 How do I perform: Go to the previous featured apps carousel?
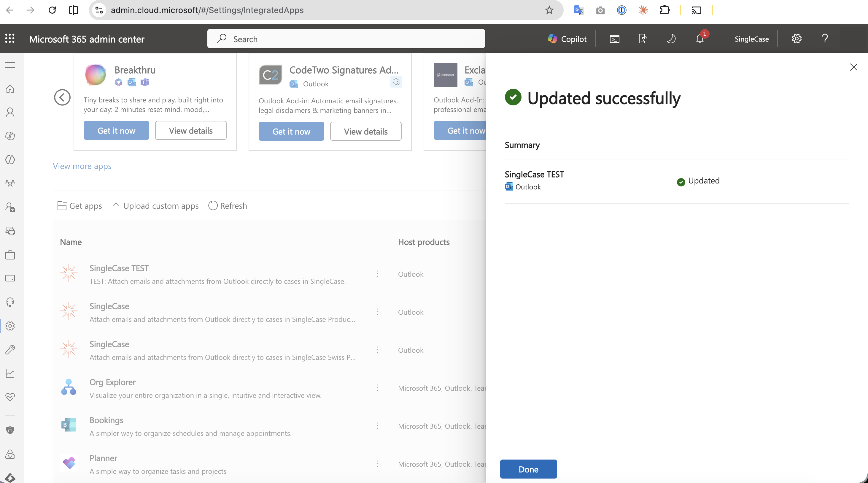click(62, 97)
